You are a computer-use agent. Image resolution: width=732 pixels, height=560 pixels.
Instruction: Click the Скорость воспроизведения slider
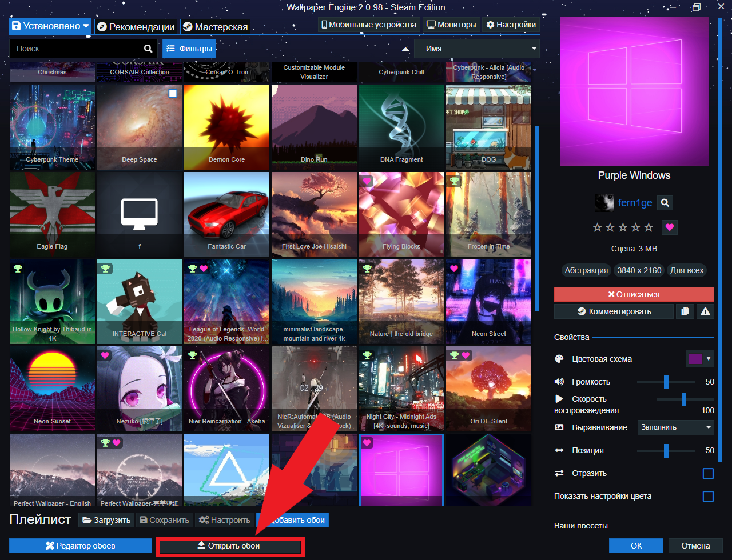click(x=685, y=399)
